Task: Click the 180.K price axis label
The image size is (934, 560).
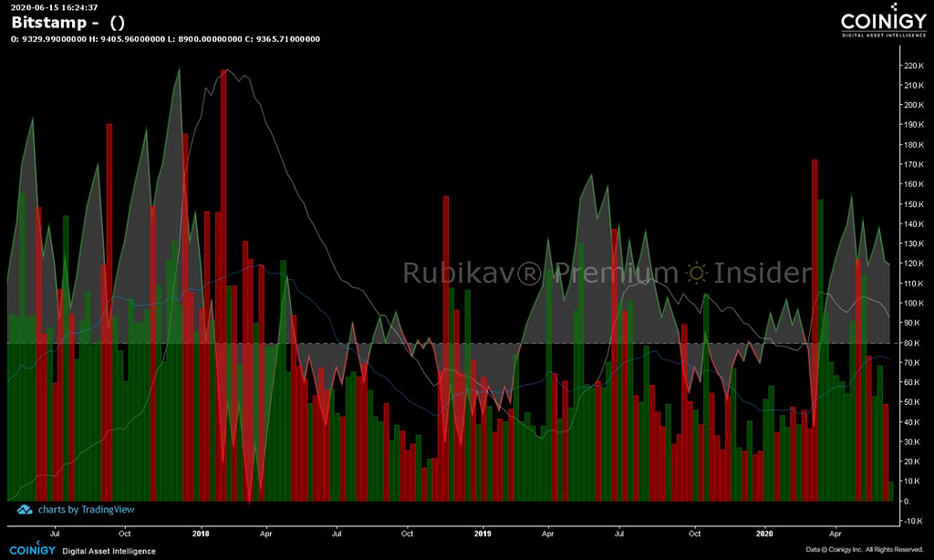Action: tap(914, 145)
